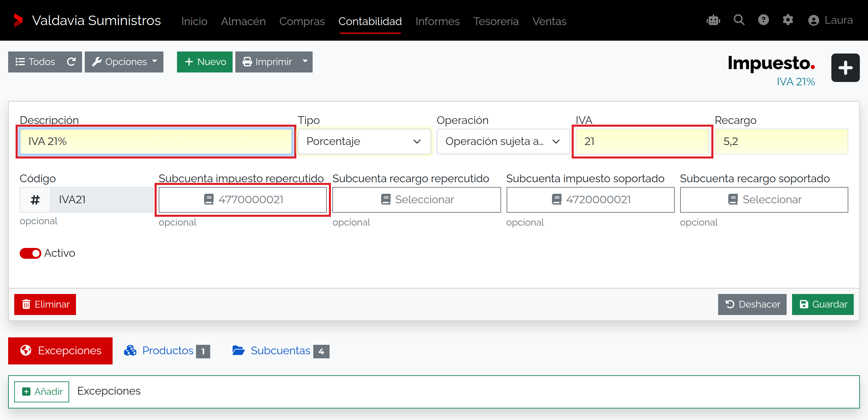The width and height of the screenshot is (868, 420).
Task: Click the Valdavia Suministros red logo icon
Action: click(18, 20)
